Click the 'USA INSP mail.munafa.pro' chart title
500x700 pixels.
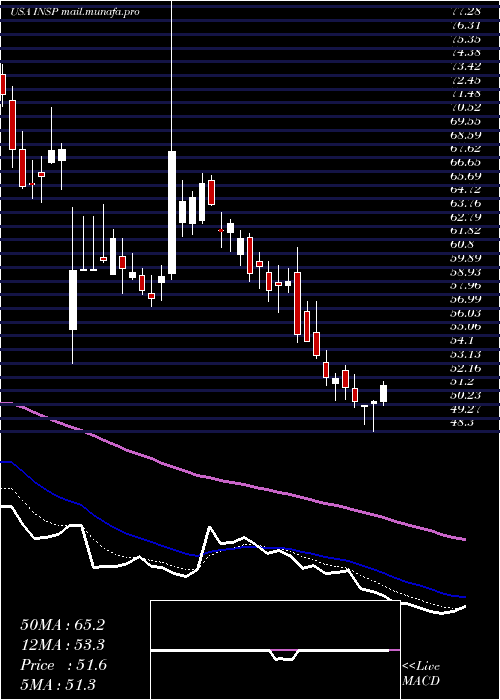tap(75, 12)
